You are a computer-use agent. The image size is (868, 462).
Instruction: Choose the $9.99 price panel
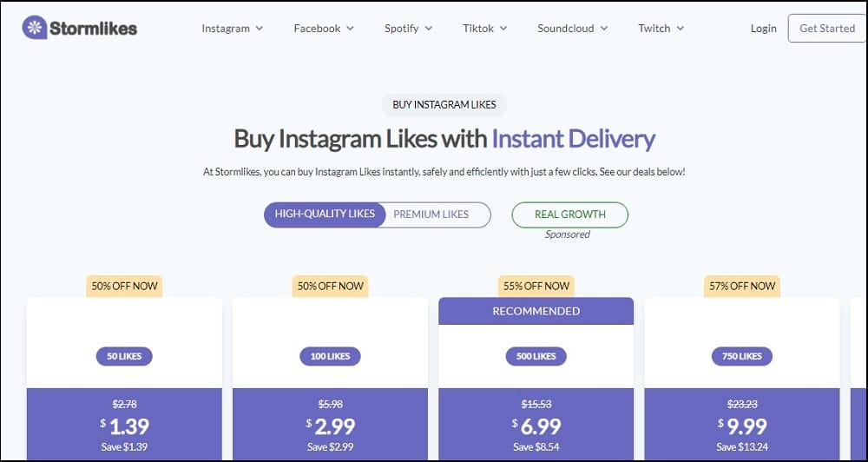point(742,425)
